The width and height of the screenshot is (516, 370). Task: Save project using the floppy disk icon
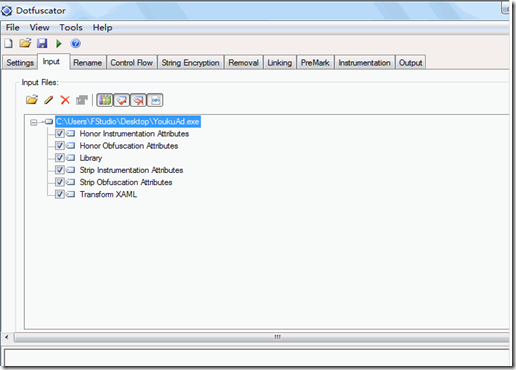(42, 43)
